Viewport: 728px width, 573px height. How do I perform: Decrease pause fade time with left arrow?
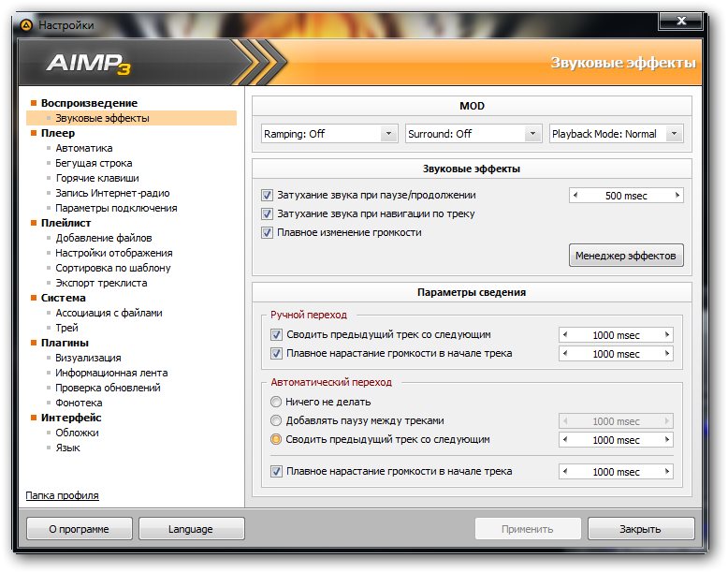click(575, 196)
